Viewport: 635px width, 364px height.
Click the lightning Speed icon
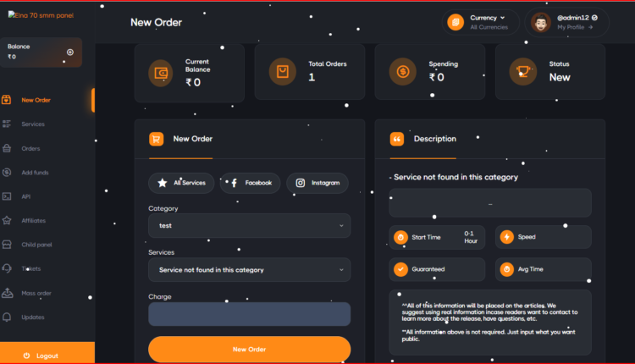point(506,237)
